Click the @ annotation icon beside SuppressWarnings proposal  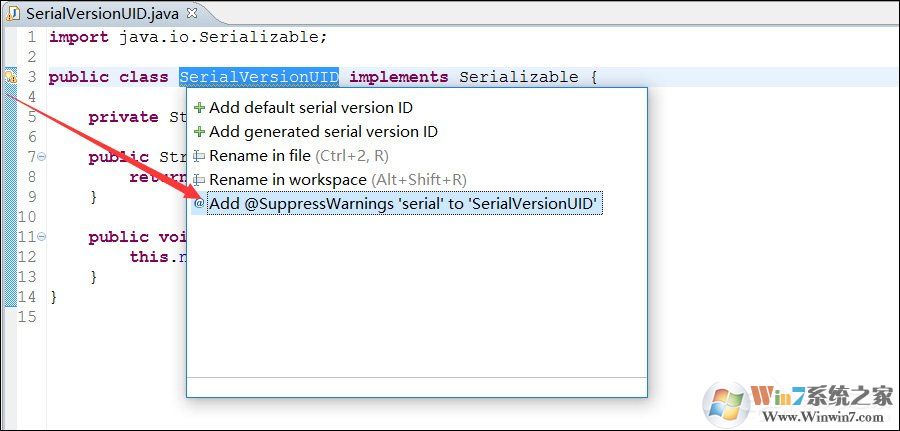tap(200, 204)
